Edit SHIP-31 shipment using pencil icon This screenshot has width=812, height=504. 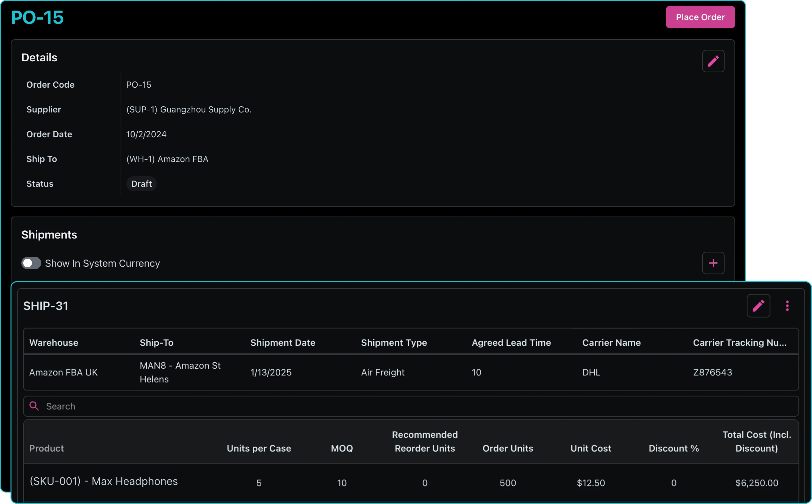pyautogui.click(x=758, y=306)
